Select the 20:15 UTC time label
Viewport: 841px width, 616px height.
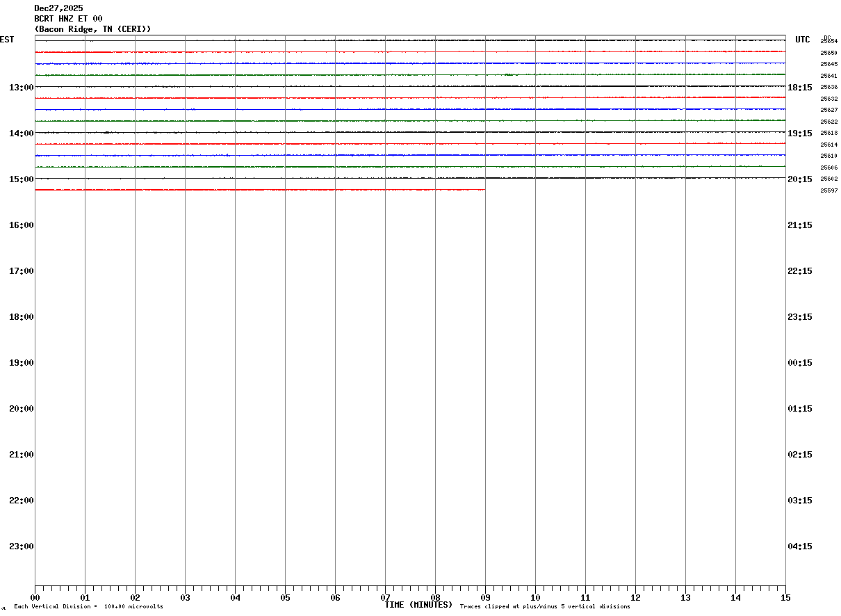point(800,179)
